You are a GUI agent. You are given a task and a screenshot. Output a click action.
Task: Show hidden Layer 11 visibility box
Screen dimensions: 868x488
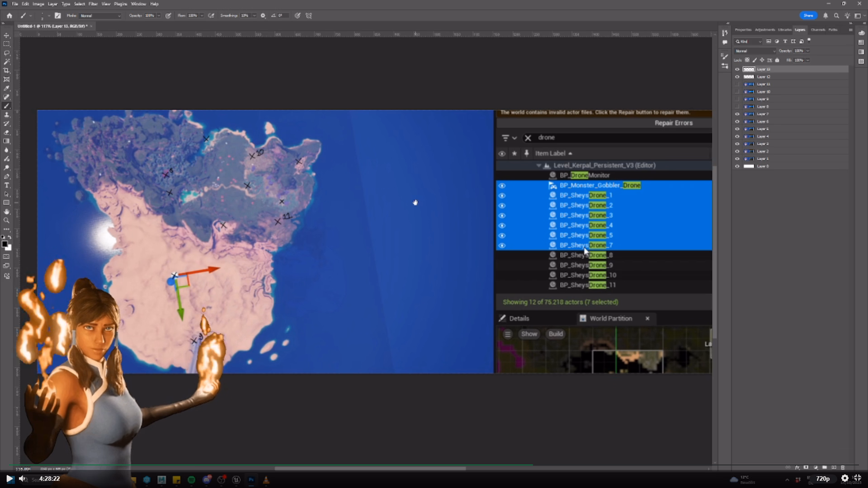pyautogui.click(x=737, y=84)
